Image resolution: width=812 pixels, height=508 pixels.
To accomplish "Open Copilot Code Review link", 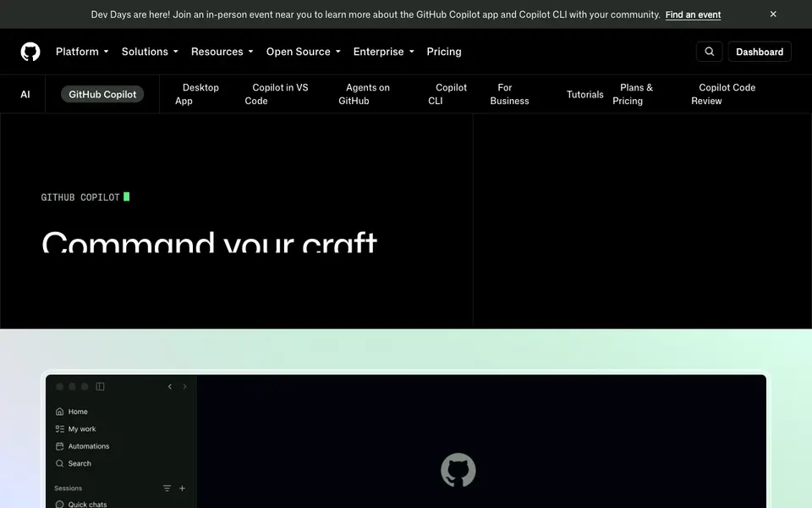I will 723,94.
